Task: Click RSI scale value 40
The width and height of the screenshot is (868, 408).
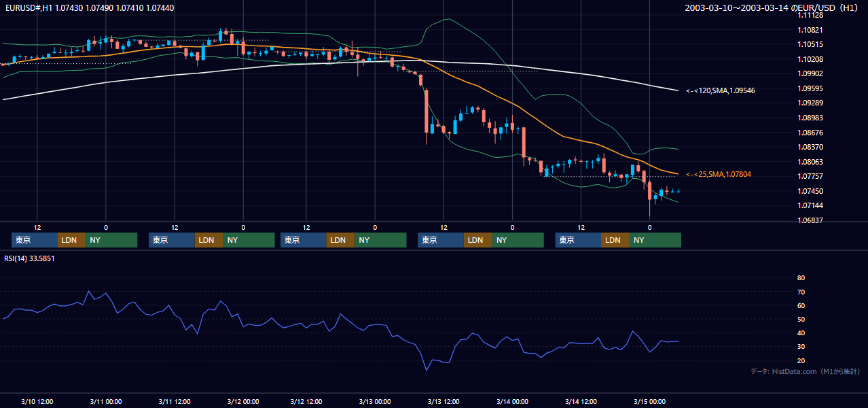Action: 801,333
